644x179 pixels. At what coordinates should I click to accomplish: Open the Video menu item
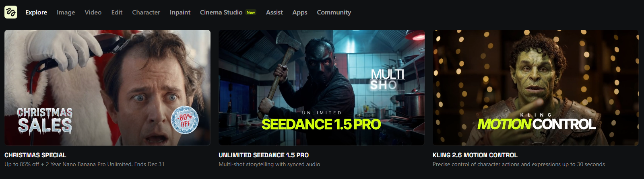[x=93, y=12]
